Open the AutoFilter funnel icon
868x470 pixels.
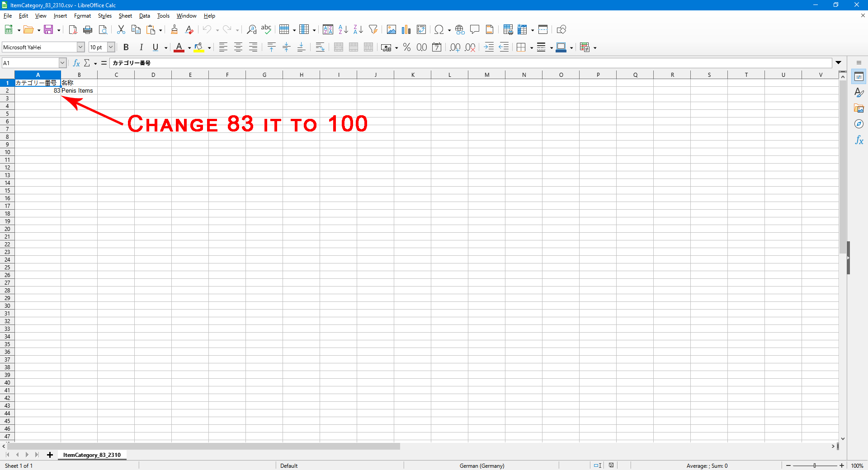[x=373, y=30]
